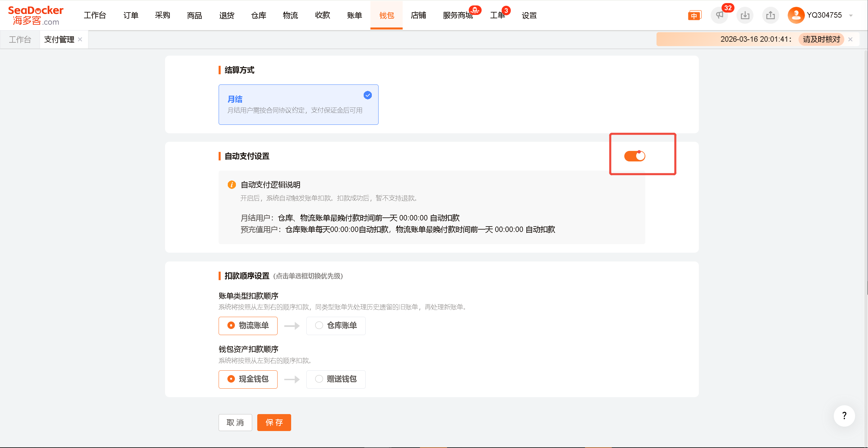The height and width of the screenshot is (448, 868).
Task: Open the 钱包 menu
Action: pyautogui.click(x=386, y=16)
